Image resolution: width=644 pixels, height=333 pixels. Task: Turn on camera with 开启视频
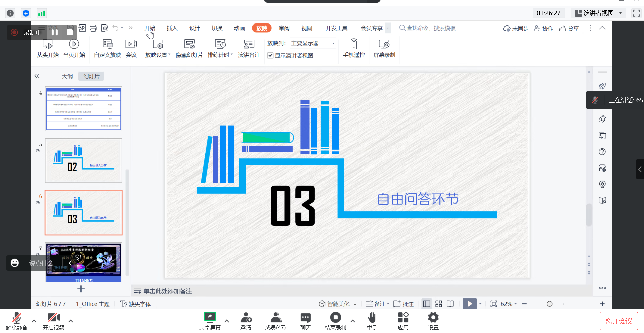tap(53, 321)
